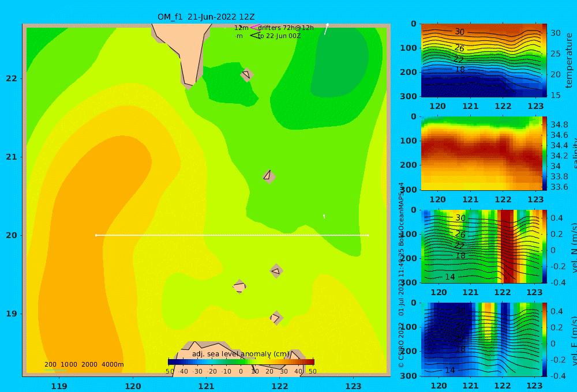
Task: Click the strong red northward velocity band in vel. N panel
Action: point(507,246)
